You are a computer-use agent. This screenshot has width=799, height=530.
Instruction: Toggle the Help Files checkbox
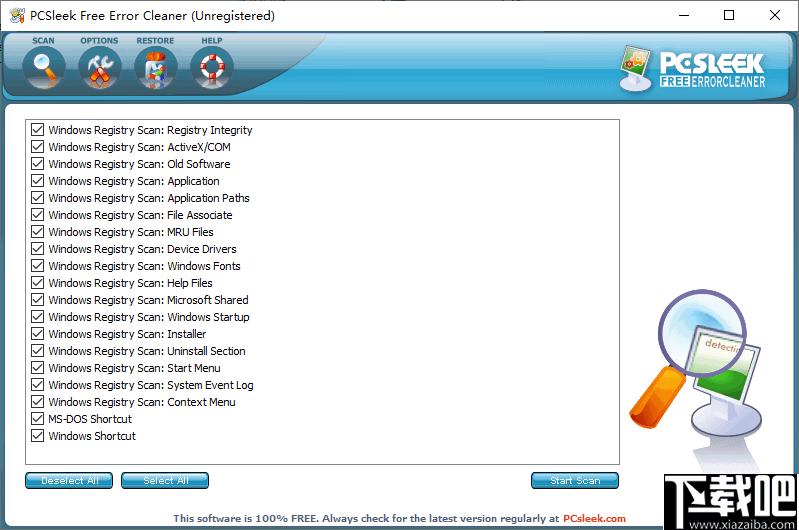(x=37, y=283)
